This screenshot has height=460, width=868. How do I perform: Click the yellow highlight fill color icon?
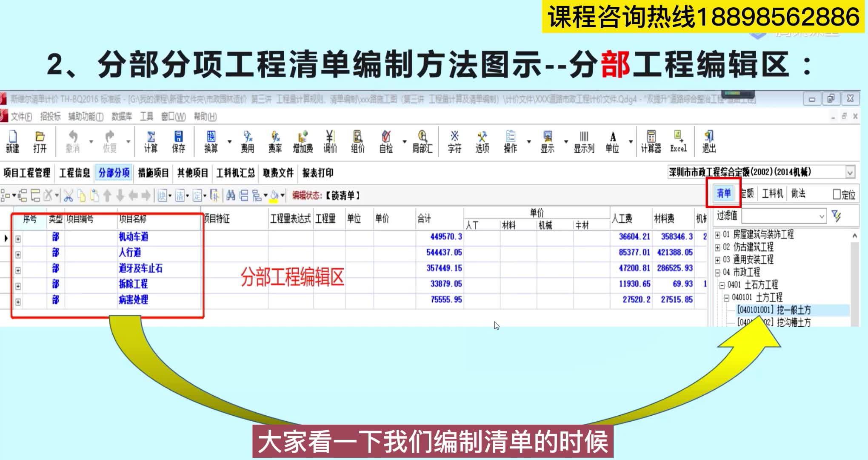[x=274, y=196]
